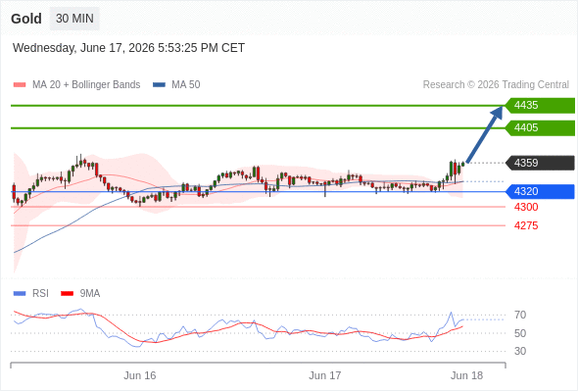The width and height of the screenshot is (578, 392).
Task: Click the Research Trading Central copyright text
Action: [496, 85]
